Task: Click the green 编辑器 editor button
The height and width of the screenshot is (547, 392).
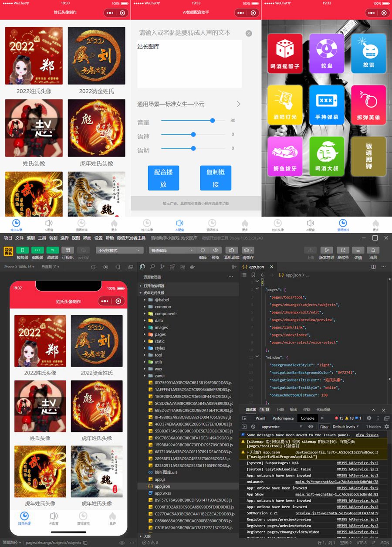Action: pos(37,250)
